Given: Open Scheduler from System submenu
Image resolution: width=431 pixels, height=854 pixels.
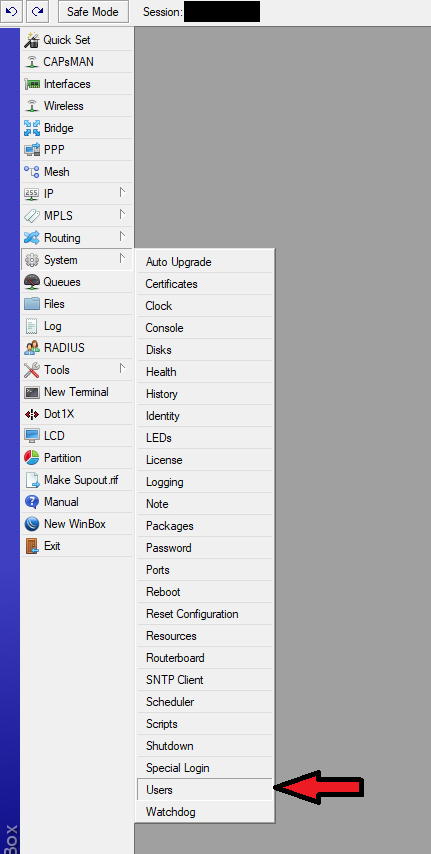Looking at the screenshot, I should [204, 702].
